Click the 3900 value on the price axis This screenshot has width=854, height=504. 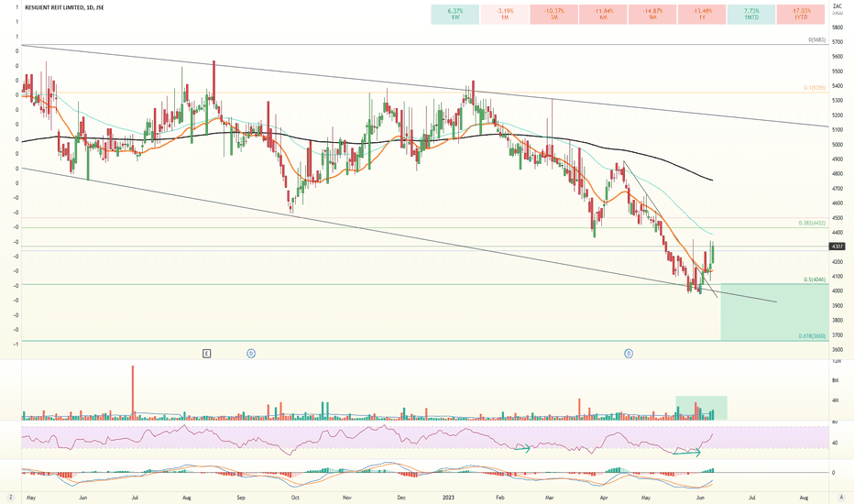(838, 306)
